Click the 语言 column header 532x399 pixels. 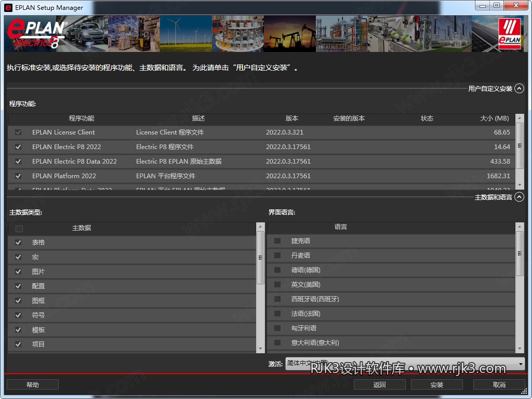click(x=341, y=227)
